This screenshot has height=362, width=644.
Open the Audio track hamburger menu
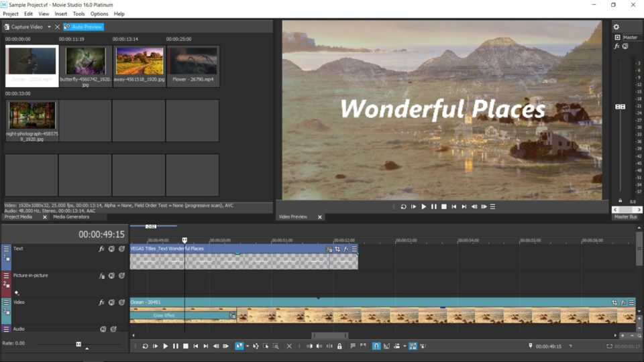point(6,329)
